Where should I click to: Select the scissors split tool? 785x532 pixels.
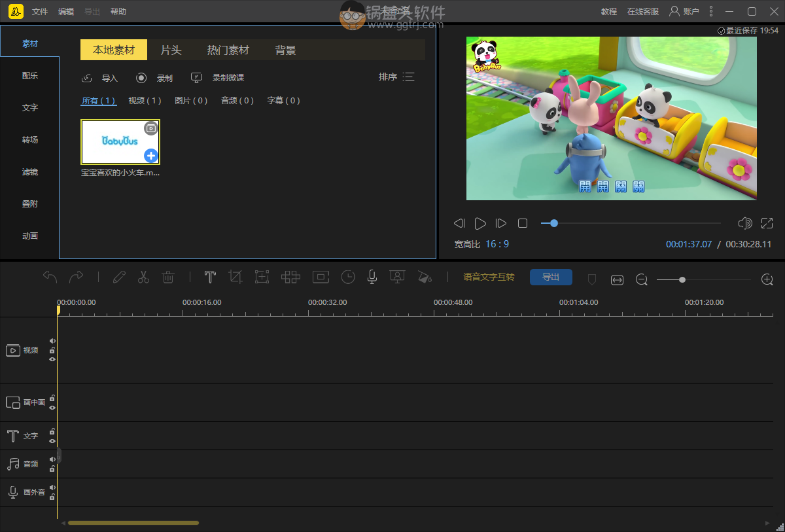click(143, 277)
